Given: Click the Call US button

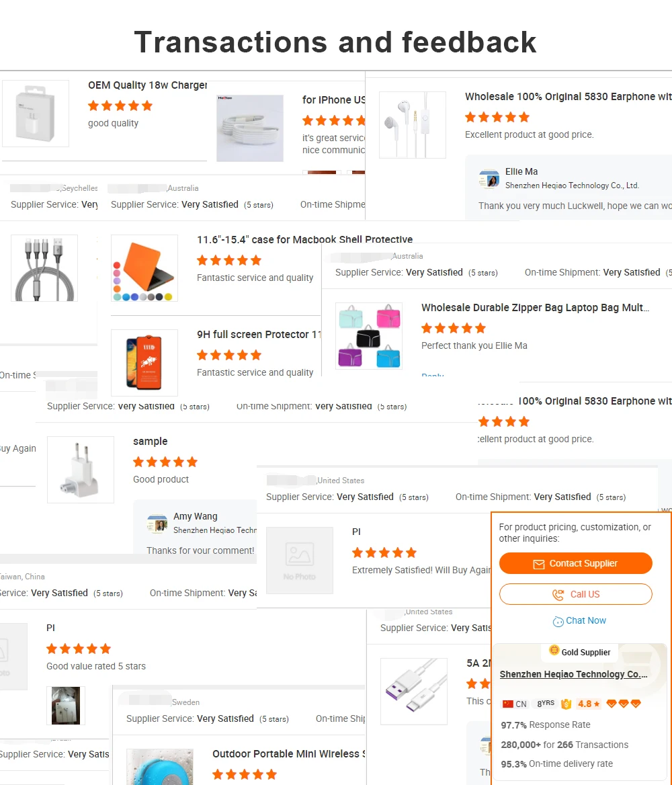Looking at the screenshot, I should pyautogui.click(x=575, y=594).
